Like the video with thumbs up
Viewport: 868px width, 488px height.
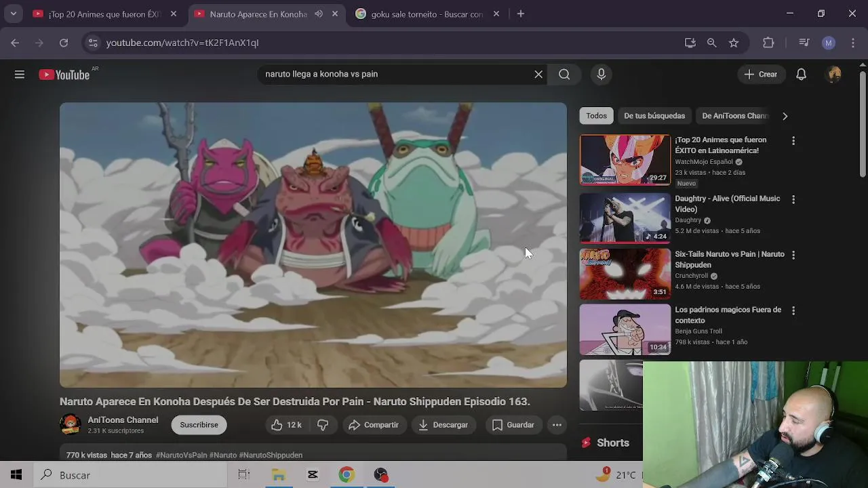click(286, 425)
